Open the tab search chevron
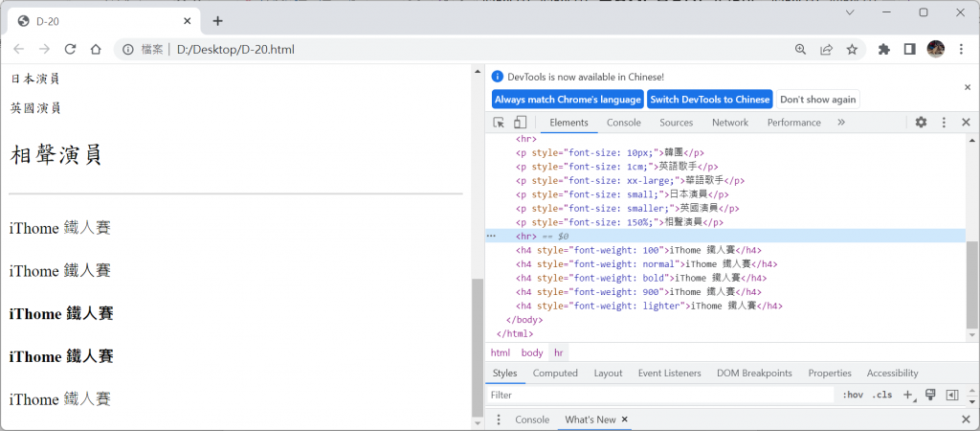This screenshot has width=980, height=431. [850, 11]
